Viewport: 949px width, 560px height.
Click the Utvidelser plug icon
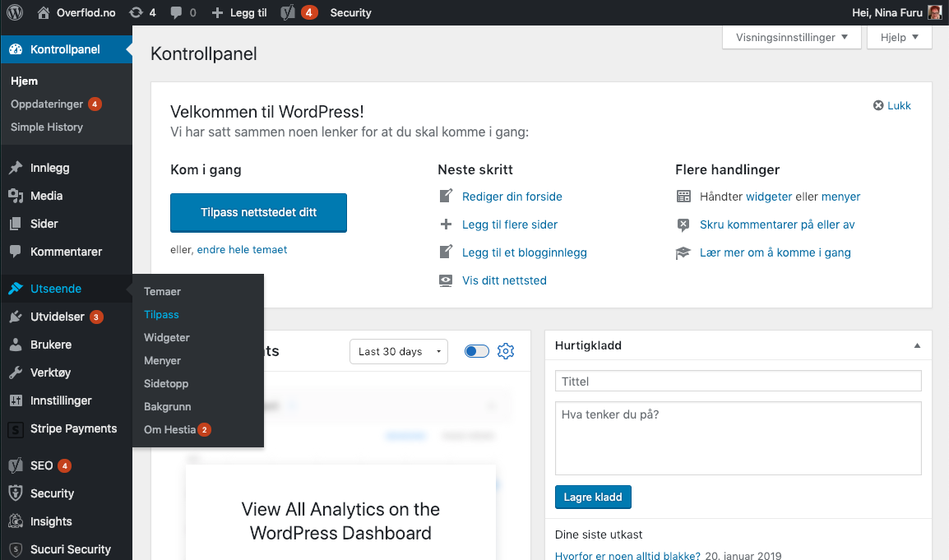point(16,317)
